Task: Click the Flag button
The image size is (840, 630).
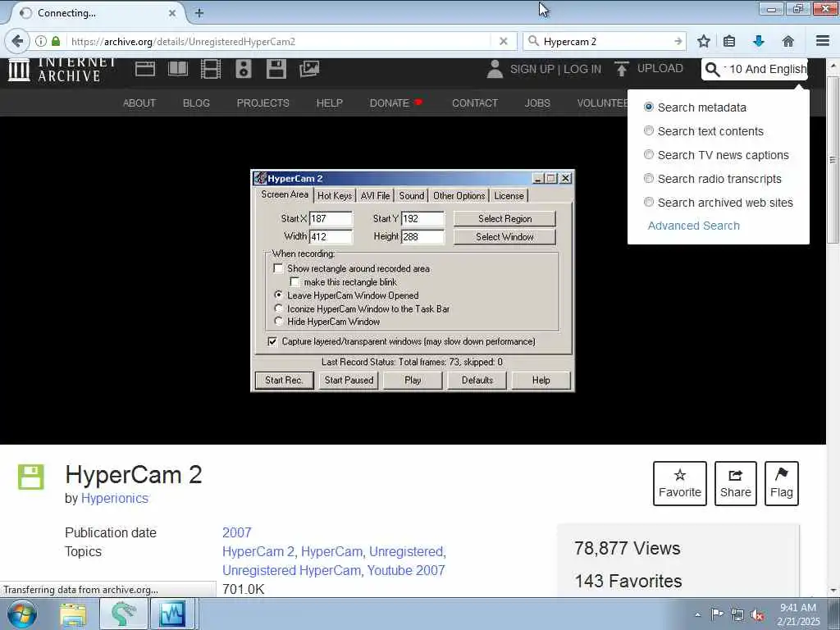Action: point(782,483)
